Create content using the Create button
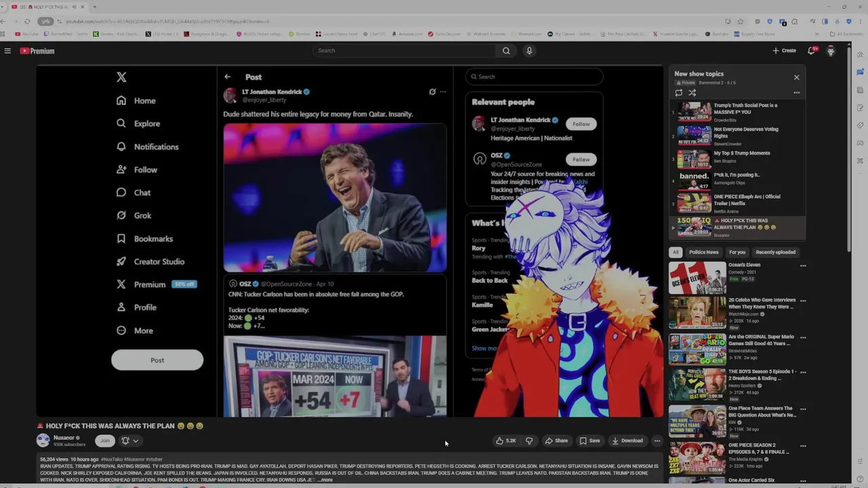 784,51
